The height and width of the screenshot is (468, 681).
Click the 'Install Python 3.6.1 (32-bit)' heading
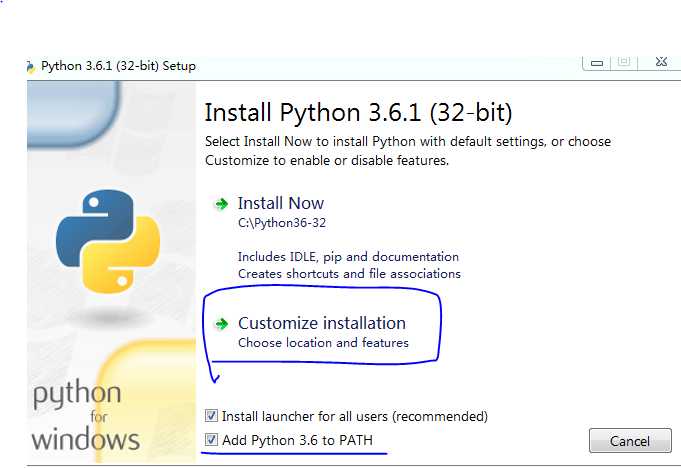[x=358, y=112]
